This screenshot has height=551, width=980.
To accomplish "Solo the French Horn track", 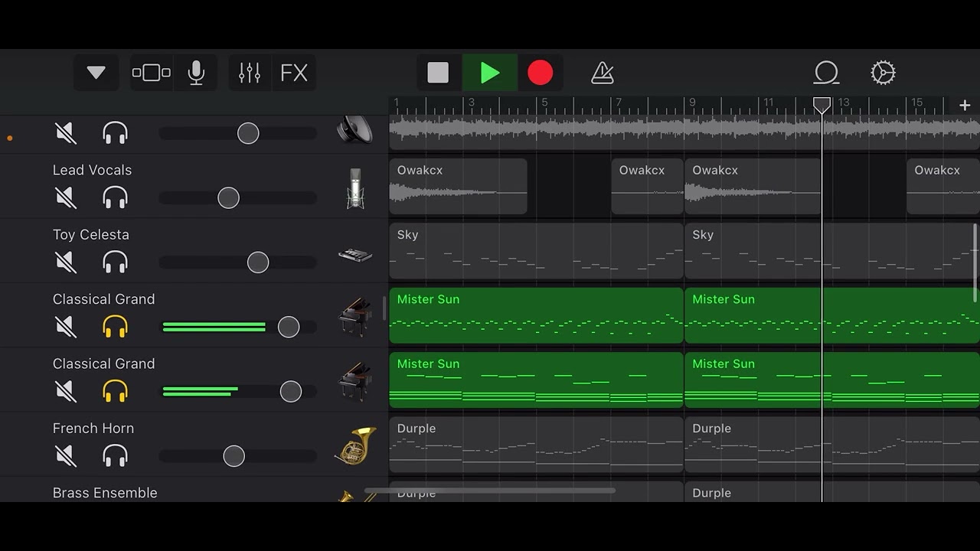I will [115, 457].
